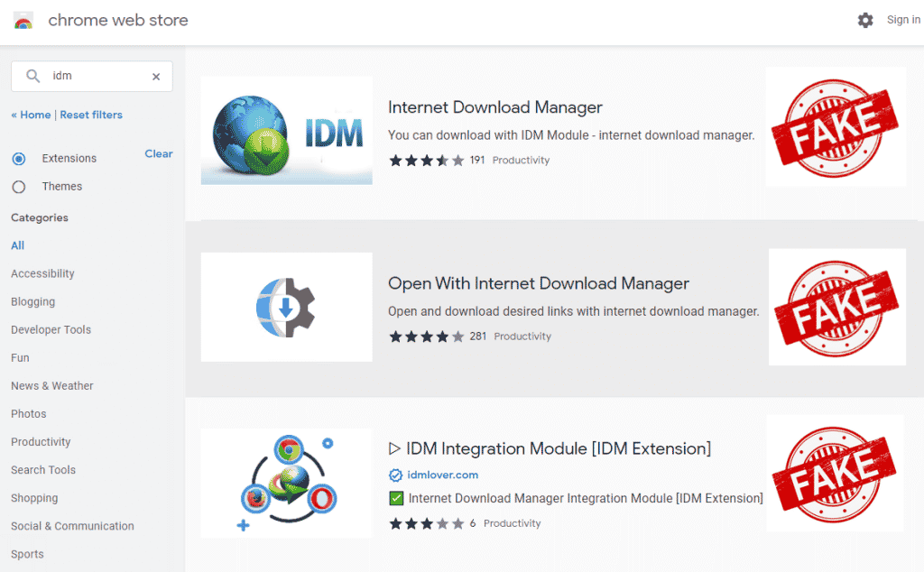Click the play triangle before IDM Integration
The image size is (924, 572).
click(x=394, y=449)
